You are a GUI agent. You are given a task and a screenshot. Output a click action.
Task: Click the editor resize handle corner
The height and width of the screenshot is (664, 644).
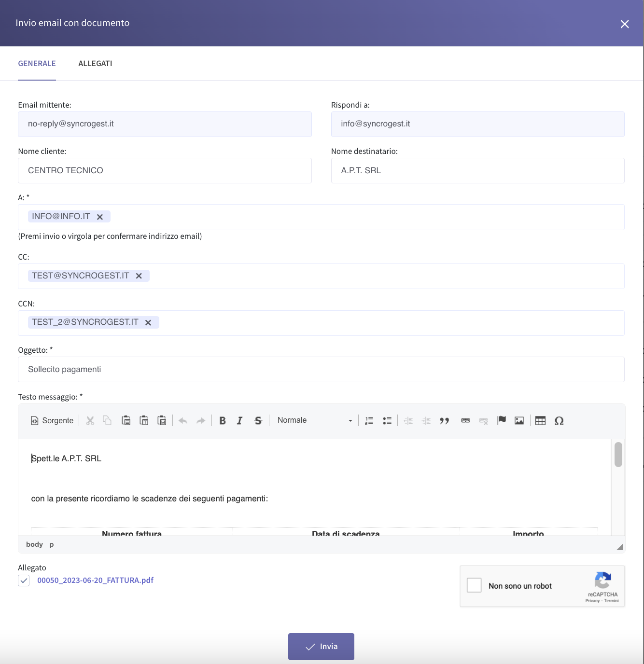pos(620,547)
